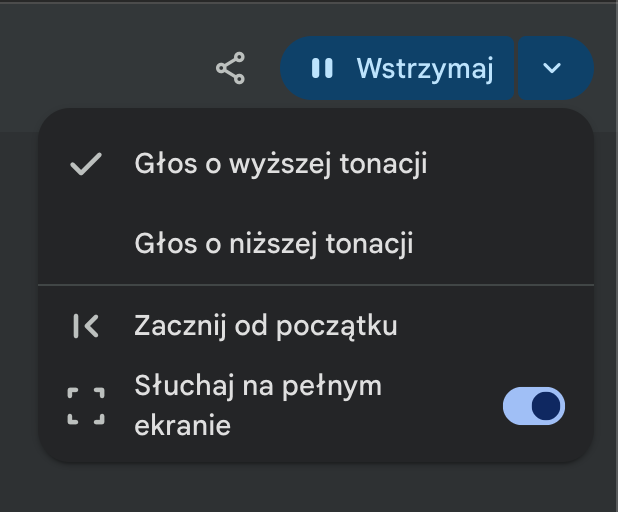Click the word 'początku' in the restart option

[337, 327]
